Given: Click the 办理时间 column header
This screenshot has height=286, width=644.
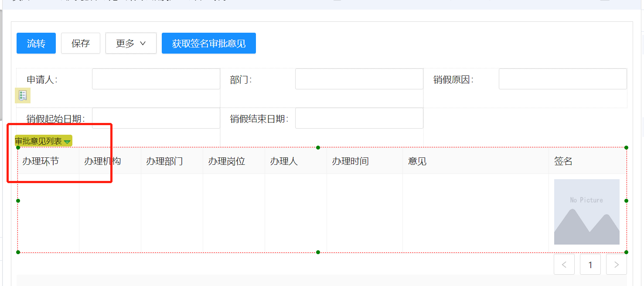Looking at the screenshot, I should [350, 161].
